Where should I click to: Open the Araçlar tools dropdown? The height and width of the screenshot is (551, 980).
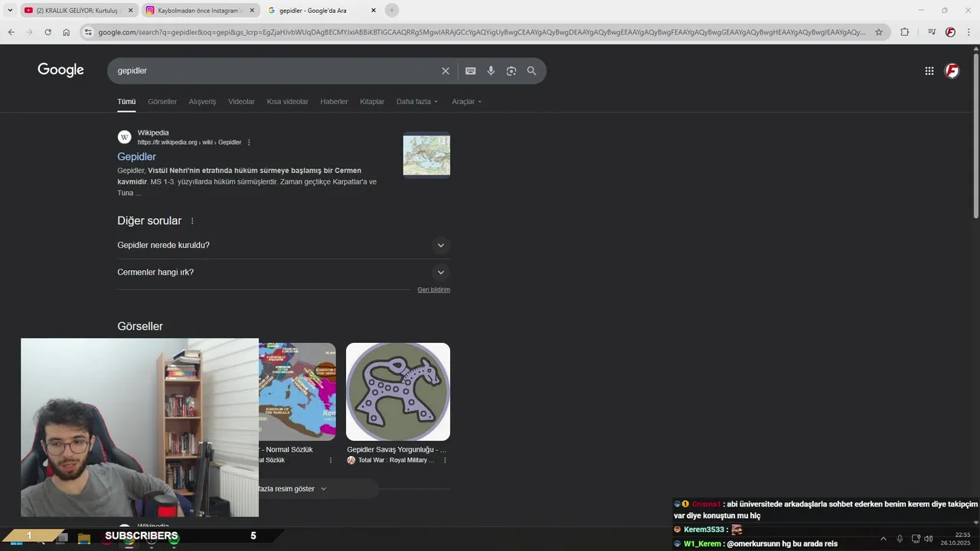coord(466,101)
